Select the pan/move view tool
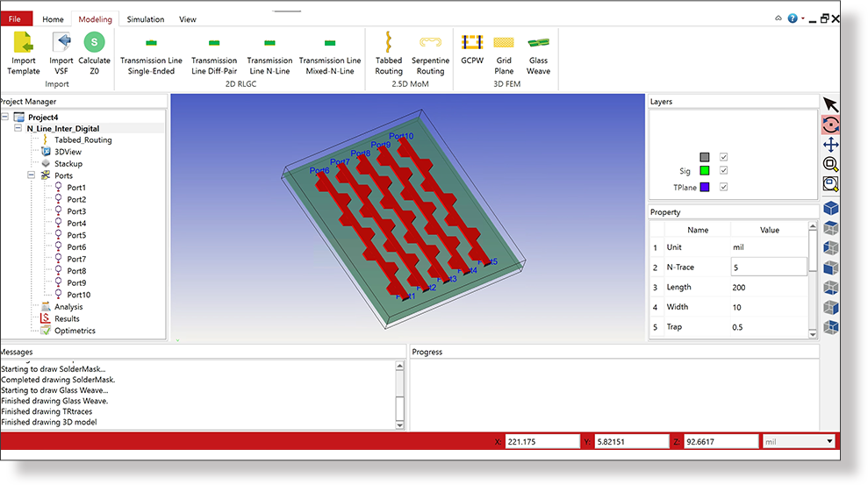Screen dimensions: 868x485 click(830, 145)
